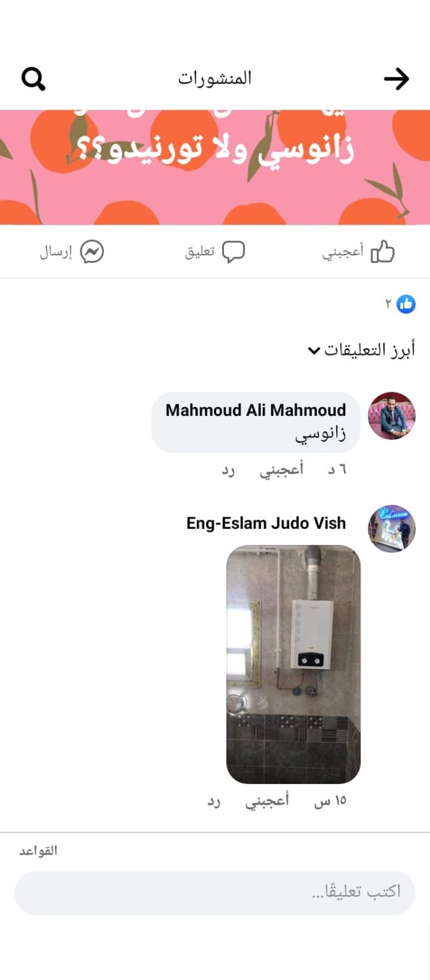Reply to Mahmoud Ali Mahmoud's comment

[x=228, y=470]
